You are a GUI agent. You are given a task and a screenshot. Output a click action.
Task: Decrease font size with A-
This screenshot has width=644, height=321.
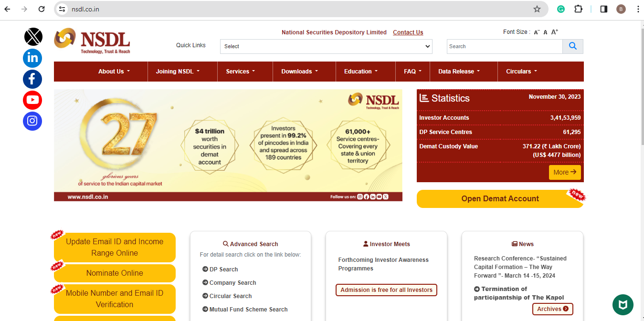click(537, 32)
